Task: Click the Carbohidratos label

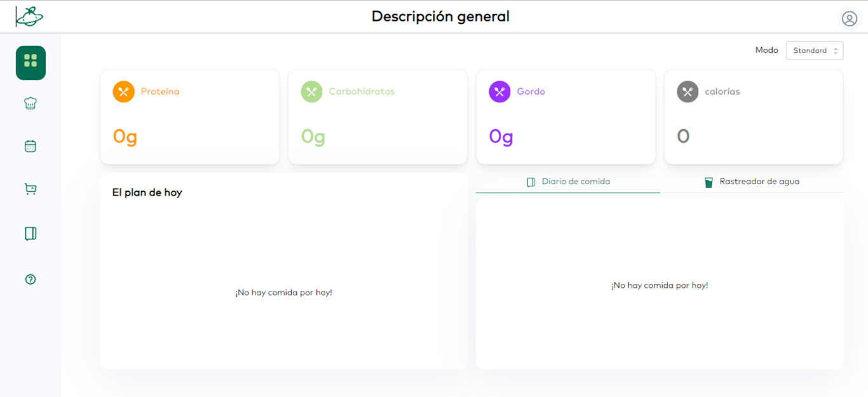Action: 362,91
